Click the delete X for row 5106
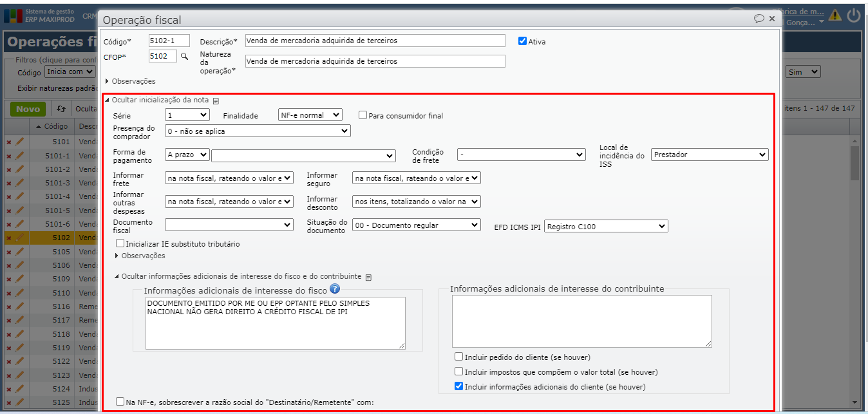Image resolution: width=868 pixels, height=414 pixels. [x=9, y=265]
